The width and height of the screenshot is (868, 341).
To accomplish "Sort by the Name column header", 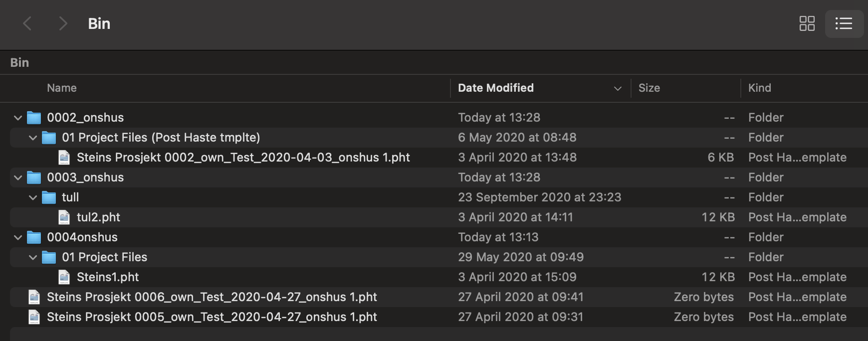I will 62,88.
